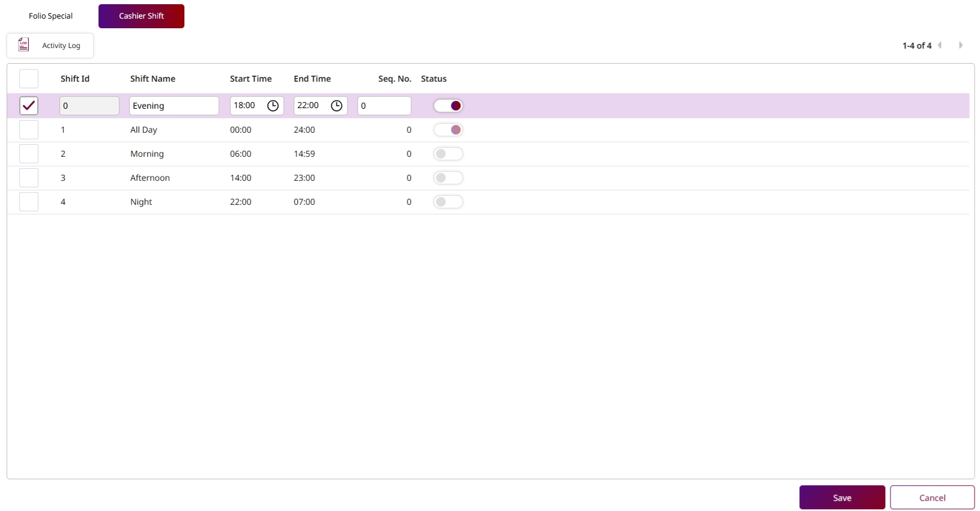This screenshot has width=980, height=511.
Task: Click the Cancel button
Action: [x=932, y=497]
